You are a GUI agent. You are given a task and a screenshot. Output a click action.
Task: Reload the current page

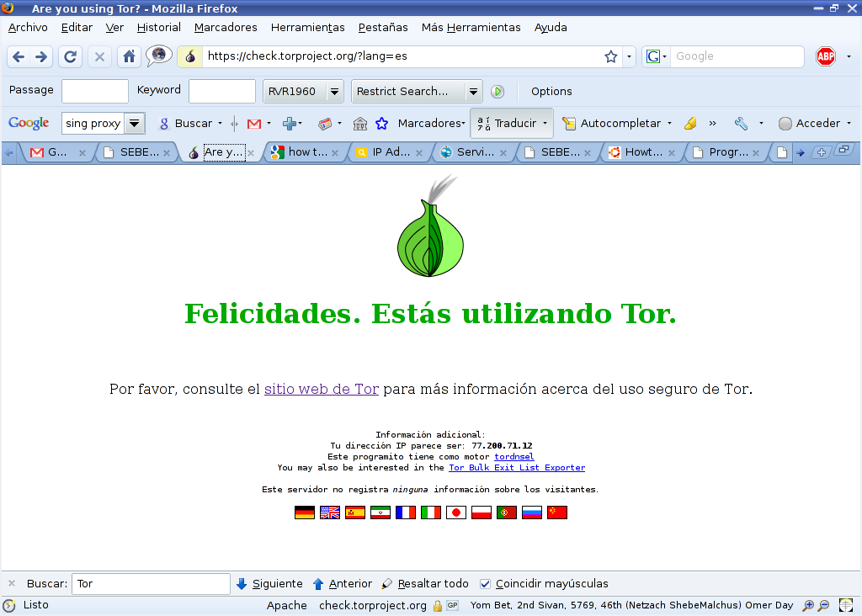71,56
